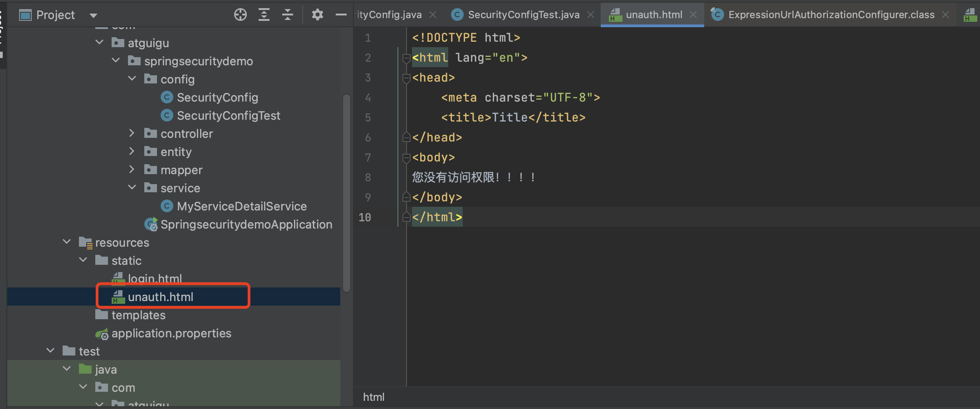The image size is (980, 409).
Task: Click the Expand All toolbar icon
Action: tap(264, 15)
